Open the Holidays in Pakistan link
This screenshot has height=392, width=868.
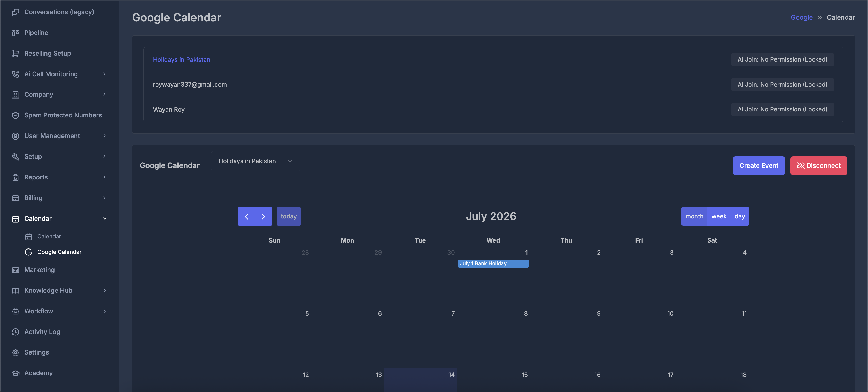point(181,60)
